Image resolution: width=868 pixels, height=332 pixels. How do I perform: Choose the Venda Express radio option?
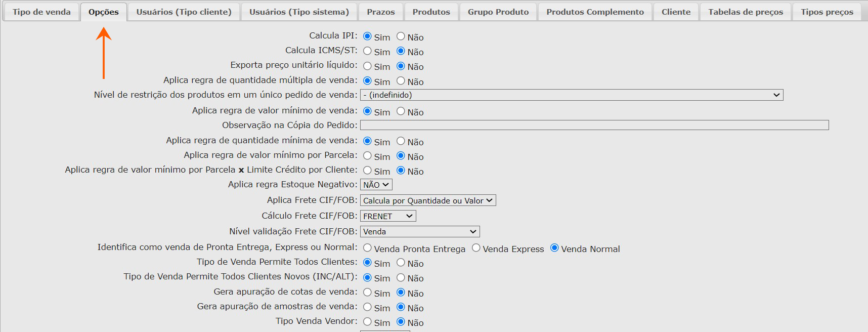click(x=476, y=248)
